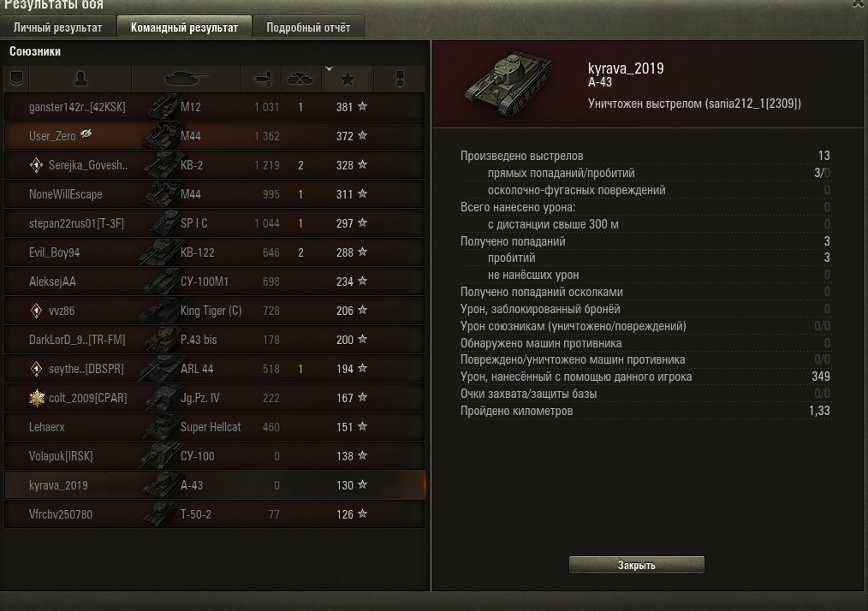
Task: Sort by destroyed vehicles icon column
Action: 301,79
